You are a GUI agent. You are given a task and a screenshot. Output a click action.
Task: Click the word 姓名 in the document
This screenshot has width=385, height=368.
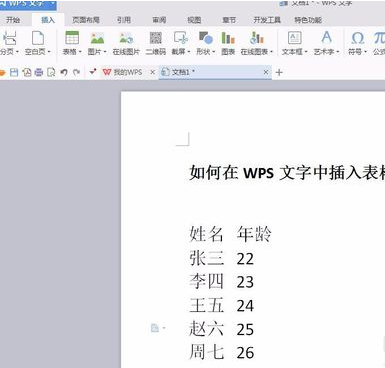point(206,234)
